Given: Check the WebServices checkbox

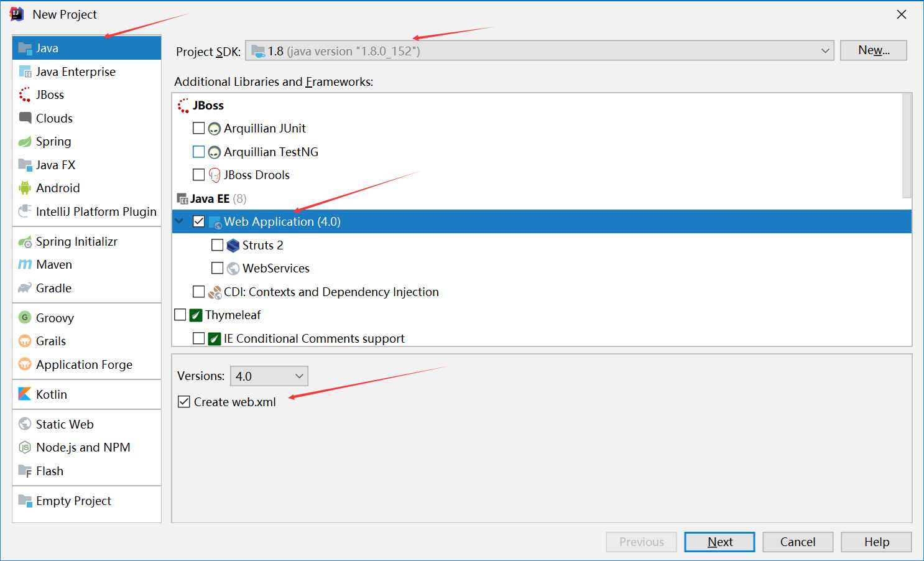Looking at the screenshot, I should click(218, 268).
